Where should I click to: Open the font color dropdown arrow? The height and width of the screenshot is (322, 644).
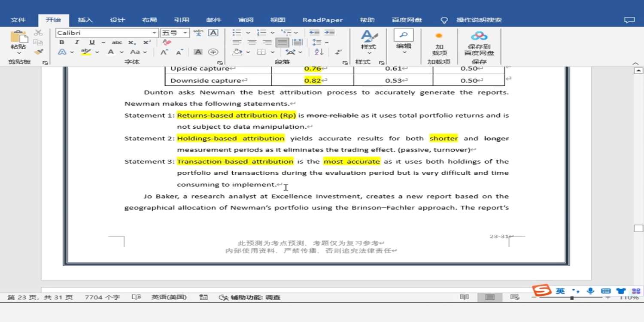122,52
